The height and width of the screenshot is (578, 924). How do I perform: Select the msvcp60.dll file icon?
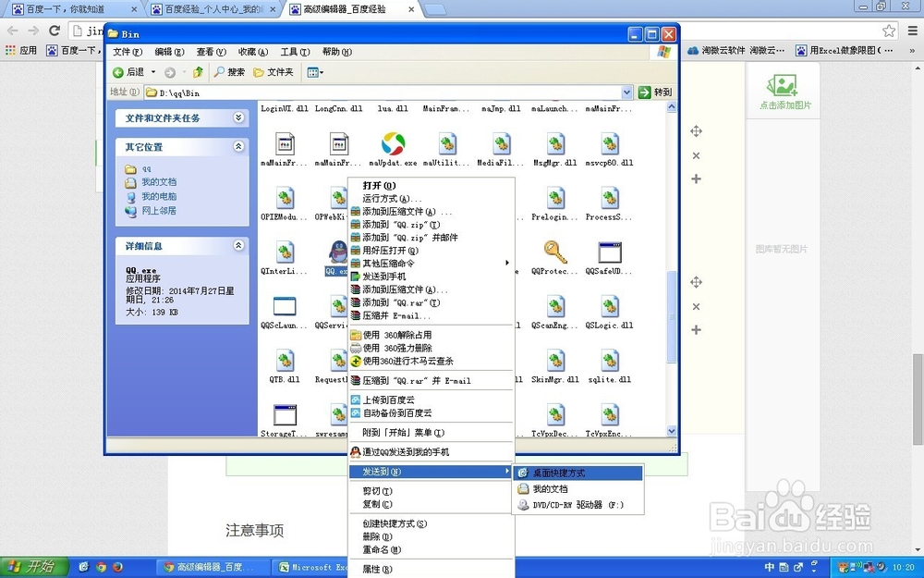point(609,143)
